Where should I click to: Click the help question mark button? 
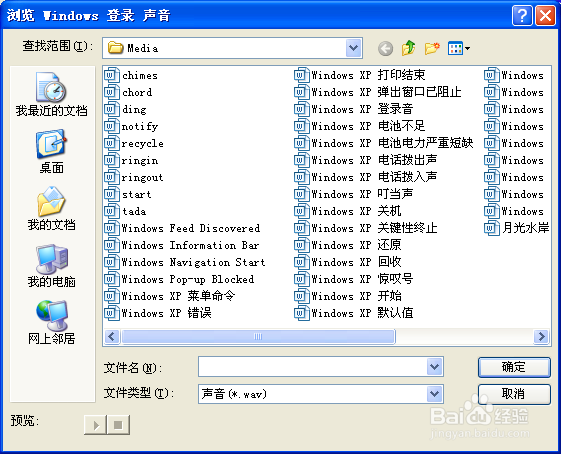522,16
